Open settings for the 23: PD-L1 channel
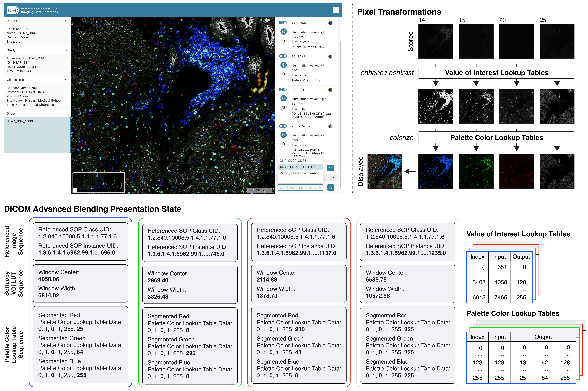Image resolution: width=588 pixels, height=391 pixels. 283,98
